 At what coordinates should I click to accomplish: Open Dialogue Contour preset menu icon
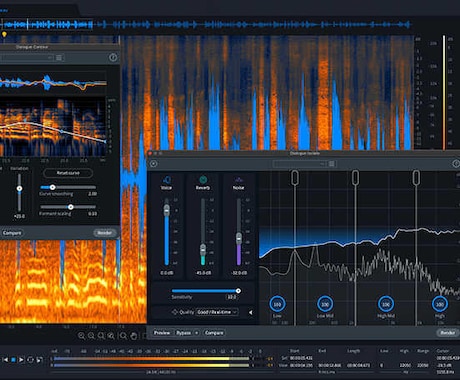point(59,58)
